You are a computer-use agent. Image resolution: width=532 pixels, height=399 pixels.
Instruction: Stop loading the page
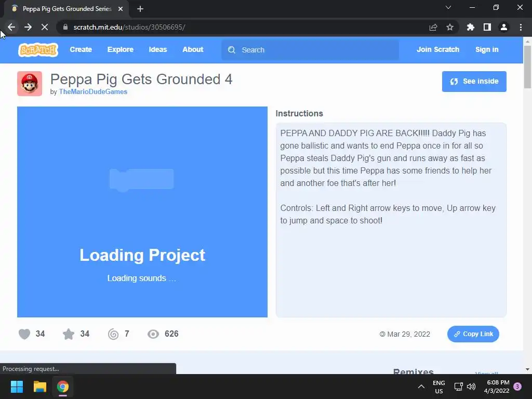point(45,27)
